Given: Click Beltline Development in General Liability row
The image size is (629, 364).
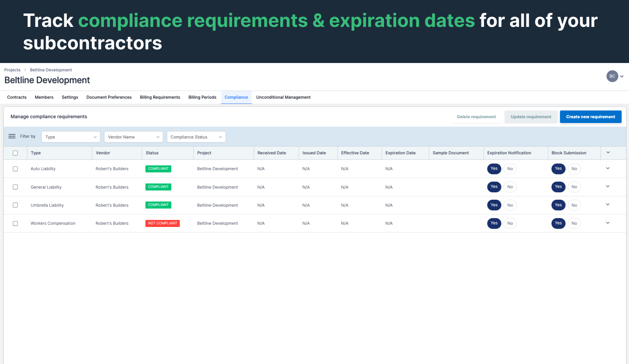Looking at the screenshot, I should [x=217, y=187].
